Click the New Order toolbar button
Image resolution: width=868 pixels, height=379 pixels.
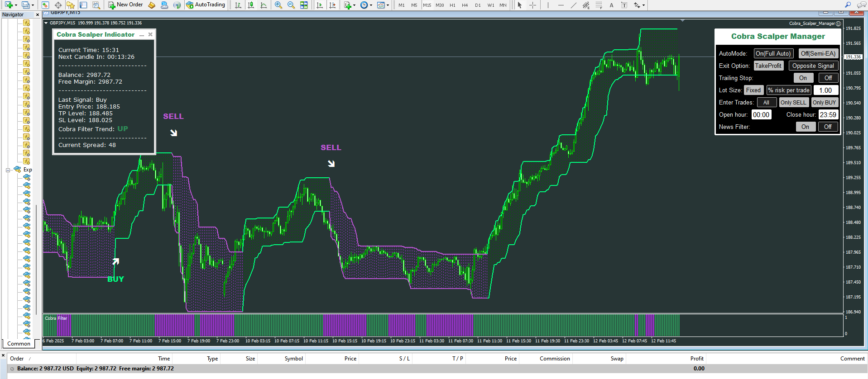tap(125, 5)
